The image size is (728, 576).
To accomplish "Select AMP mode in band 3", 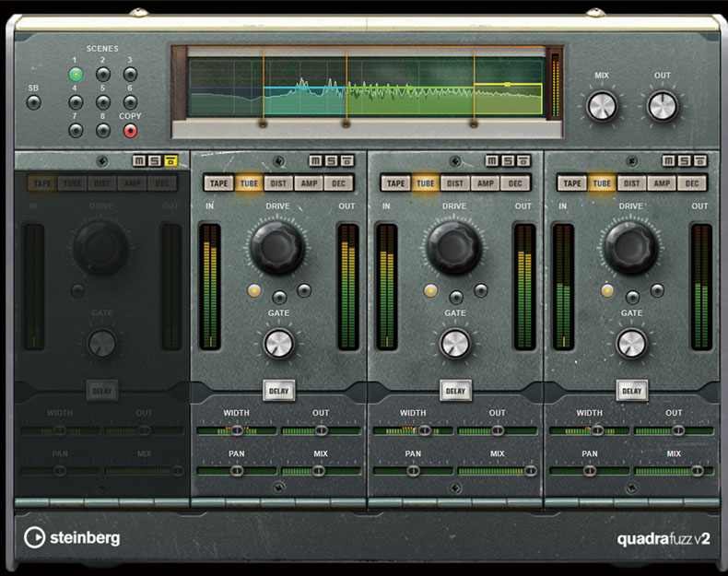I will pos(486,183).
